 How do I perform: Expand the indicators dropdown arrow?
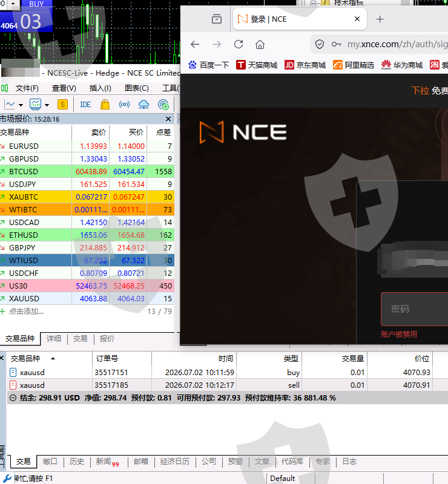tap(47, 105)
